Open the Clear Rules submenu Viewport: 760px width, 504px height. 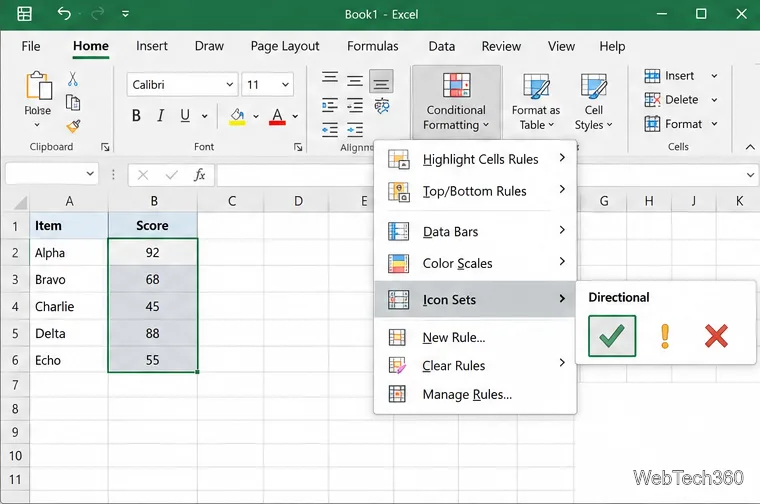[475, 365]
